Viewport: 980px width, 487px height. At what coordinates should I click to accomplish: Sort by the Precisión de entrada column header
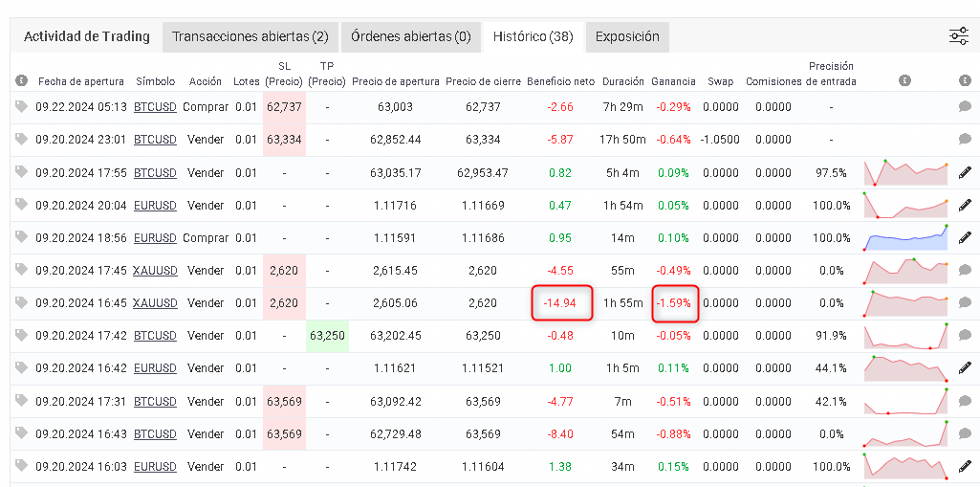[831, 74]
